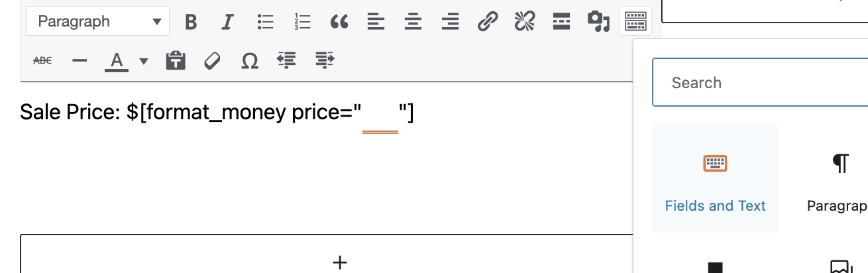Insert a bulleted list
868x273 pixels.
265,22
